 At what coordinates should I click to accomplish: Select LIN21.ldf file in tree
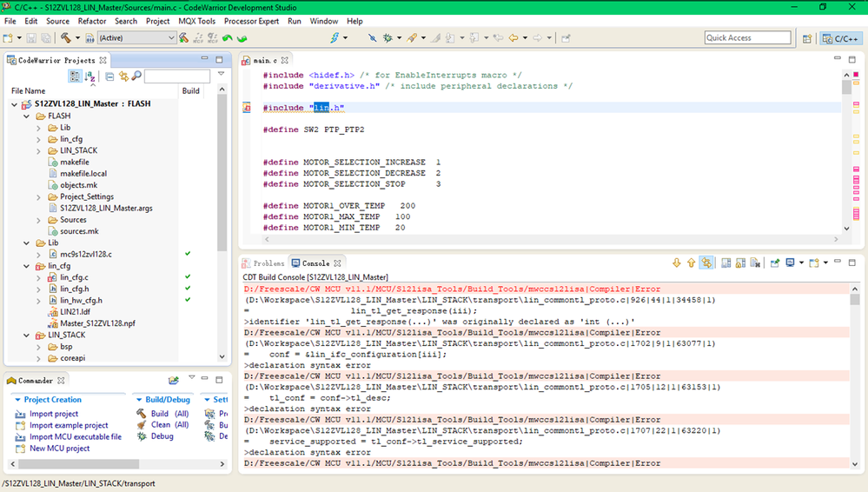(76, 312)
